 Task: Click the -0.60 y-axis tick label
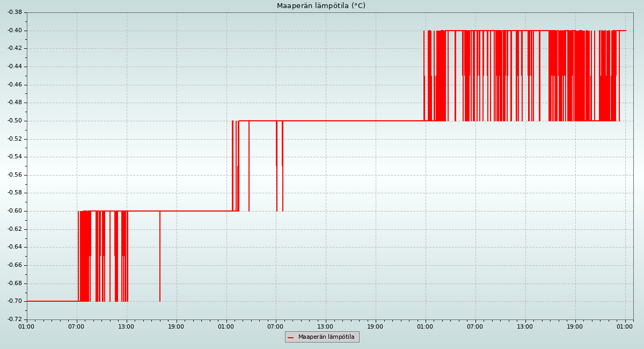[15, 210]
